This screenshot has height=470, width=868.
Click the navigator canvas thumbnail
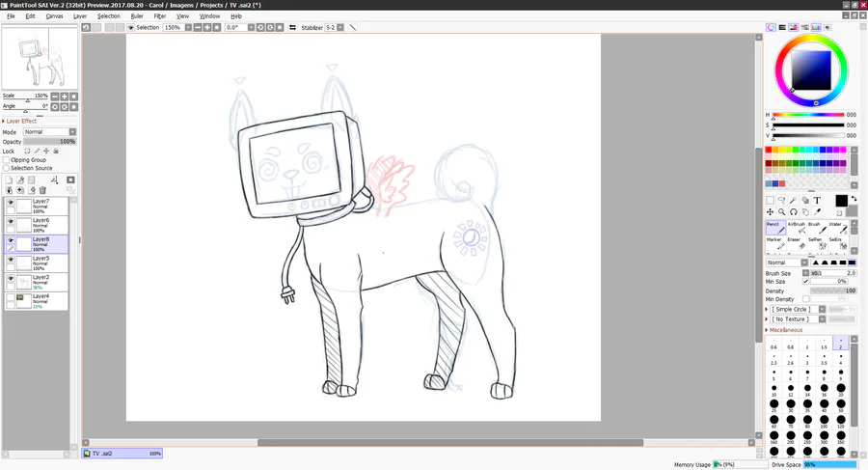pos(40,58)
